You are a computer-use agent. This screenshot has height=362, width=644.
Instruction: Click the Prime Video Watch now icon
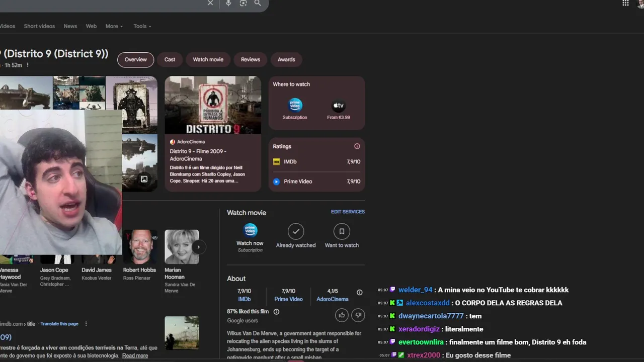click(250, 230)
